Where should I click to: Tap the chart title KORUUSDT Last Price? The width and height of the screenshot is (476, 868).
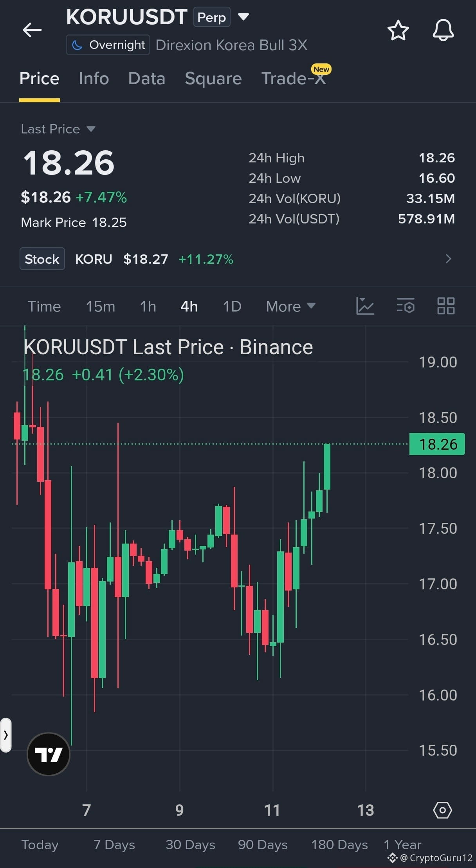pyautogui.click(x=168, y=347)
